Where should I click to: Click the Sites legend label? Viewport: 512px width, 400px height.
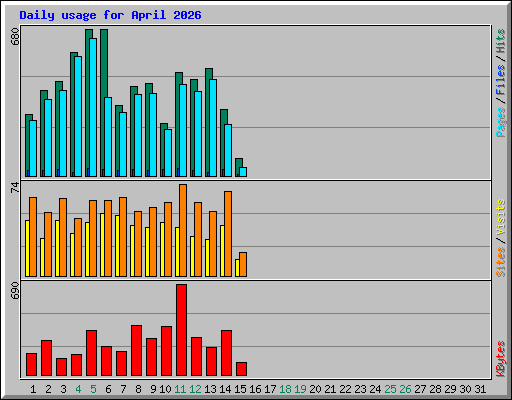[500, 262]
